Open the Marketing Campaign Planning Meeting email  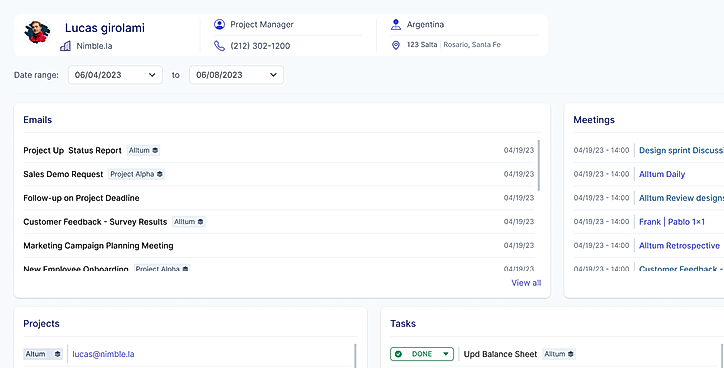98,246
